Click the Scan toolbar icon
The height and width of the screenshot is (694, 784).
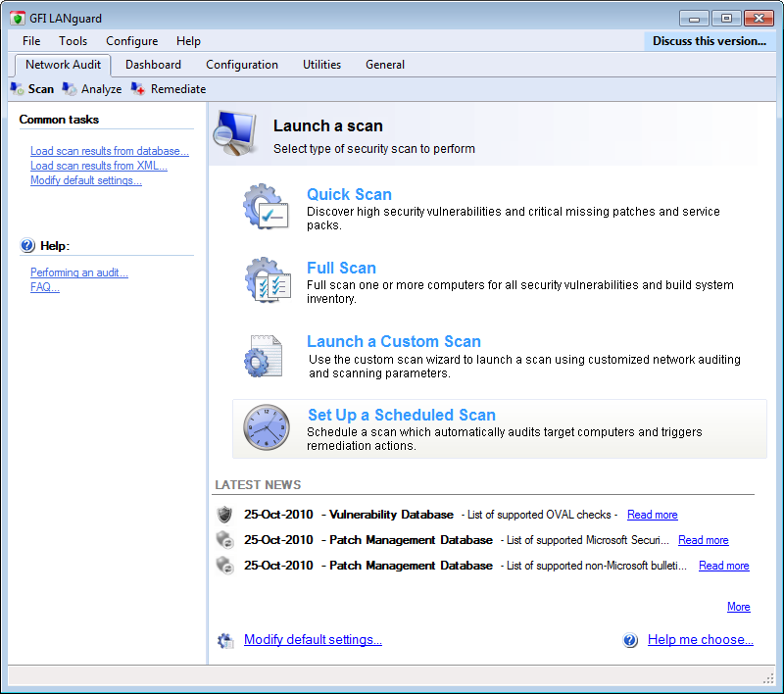[x=17, y=89]
